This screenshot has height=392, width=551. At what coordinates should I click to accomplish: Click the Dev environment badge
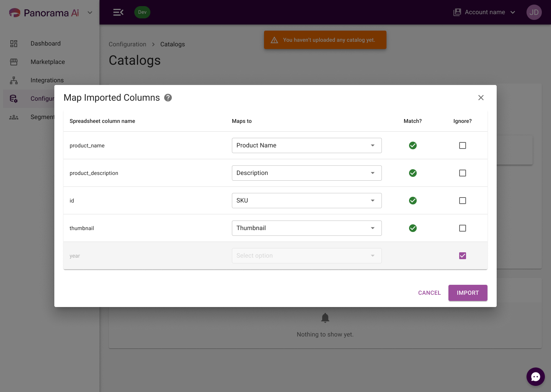tap(142, 12)
